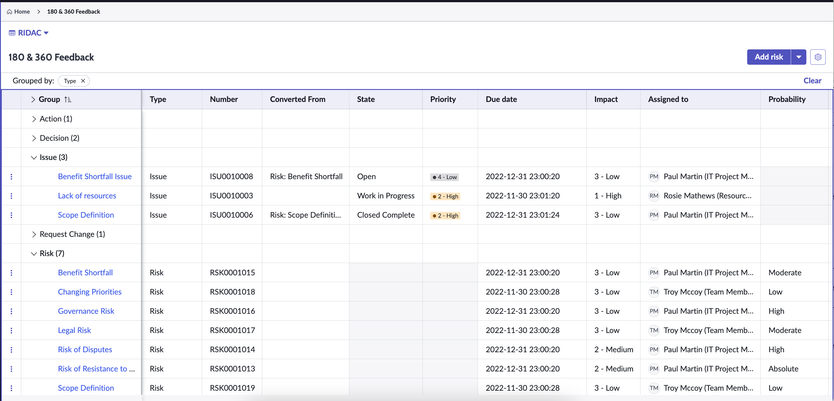Viewport: 834px width, 401px height.
Task: Click the RIDAC table grid icon
Action: [x=12, y=33]
